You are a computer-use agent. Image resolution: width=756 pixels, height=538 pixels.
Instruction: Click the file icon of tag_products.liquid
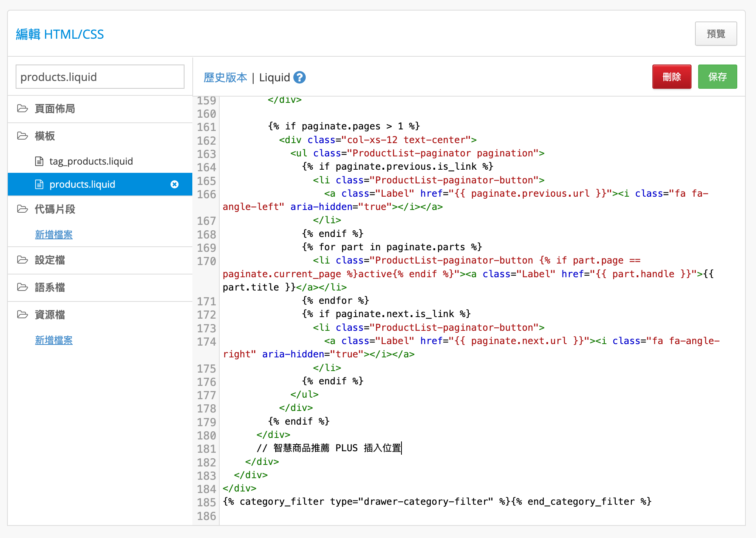tap(39, 161)
